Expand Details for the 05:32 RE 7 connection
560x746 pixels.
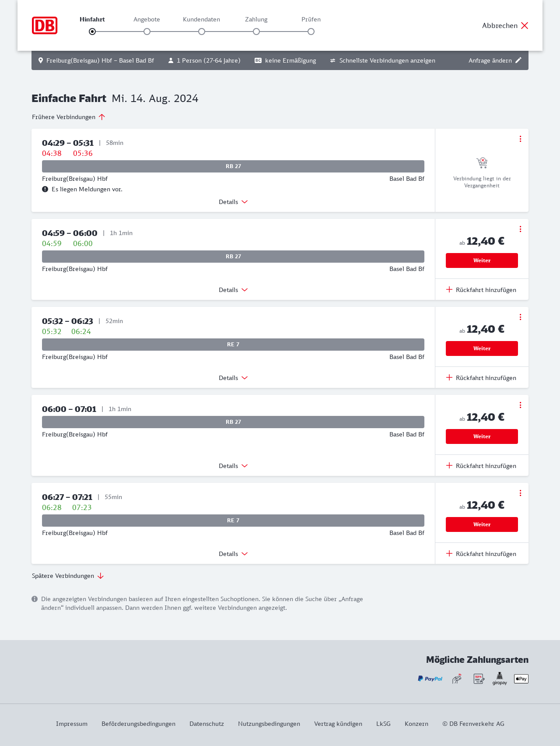233,378
